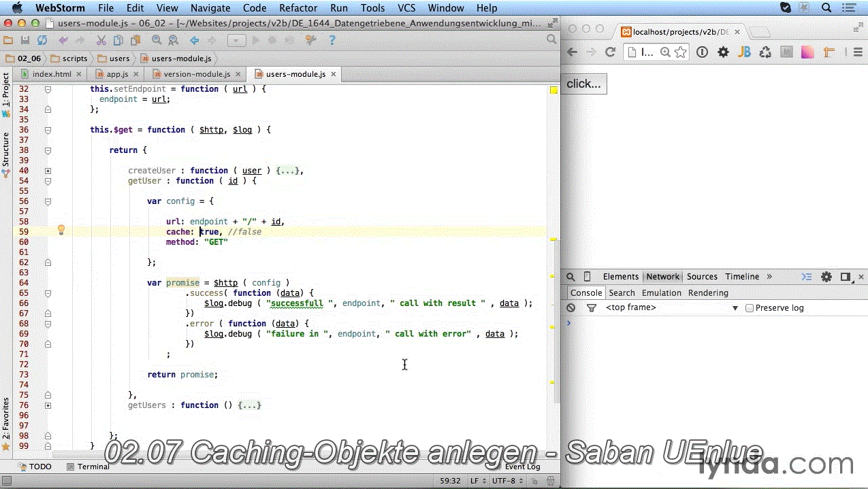
Task: Click the LF line separator in status bar
Action: (x=478, y=481)
